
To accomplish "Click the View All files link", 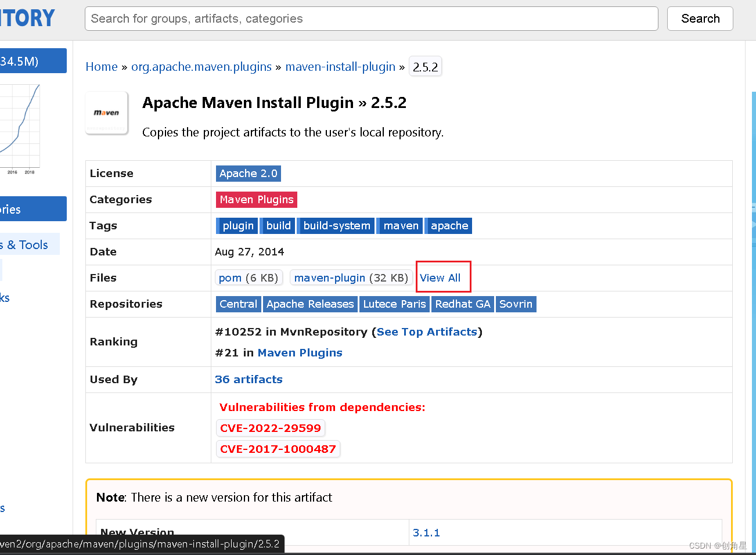I will click(x=443, y=277).
